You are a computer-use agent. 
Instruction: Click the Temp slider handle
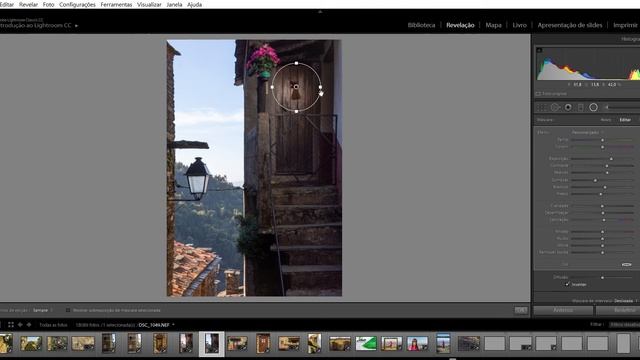click(x=602, y=140)
